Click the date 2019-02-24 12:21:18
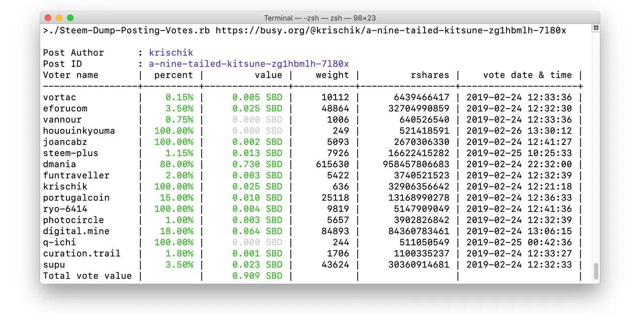Screen dimensions: 644x335 519,186
